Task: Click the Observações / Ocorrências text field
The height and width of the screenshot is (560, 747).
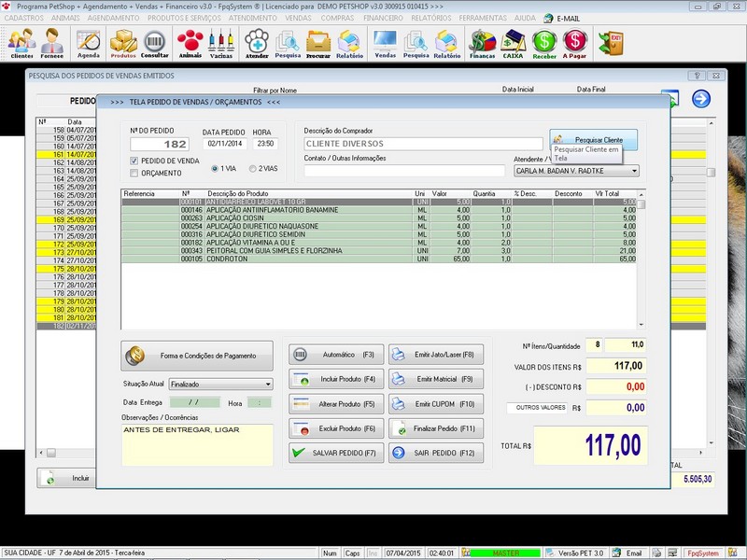Action: [197, 444]
